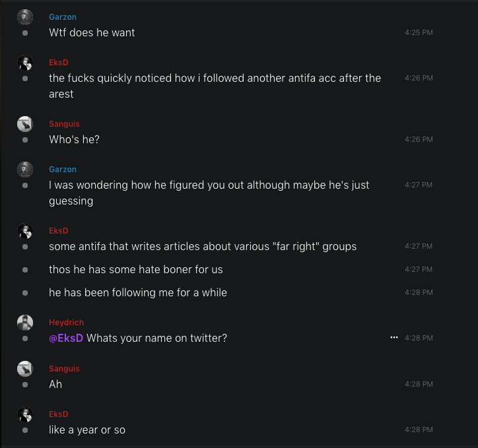The width and height of the screenshot is (478, 448).
Task: Click the message 'he has been following me for a while'
Action: click(137, 292)
